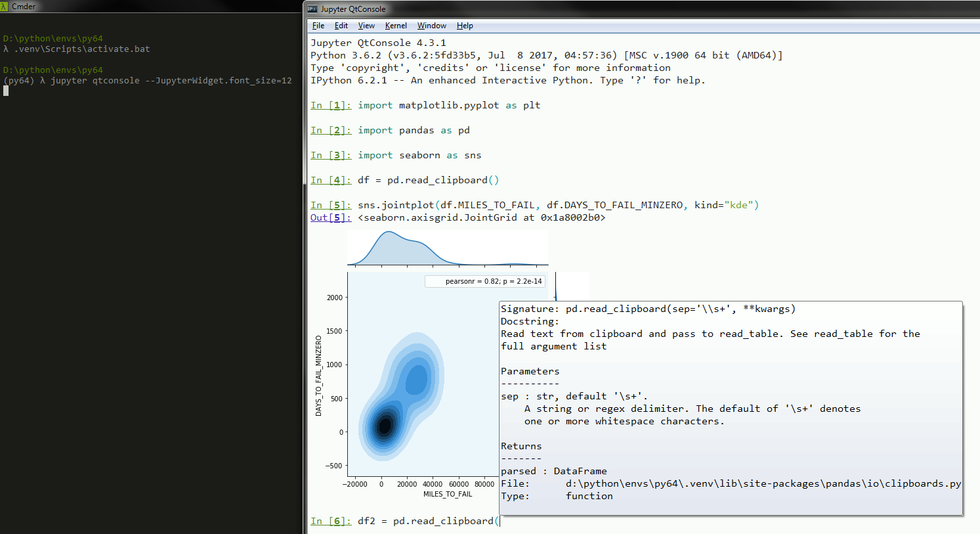
Task: Click the In [1] prompt
Action: point(331,105)
